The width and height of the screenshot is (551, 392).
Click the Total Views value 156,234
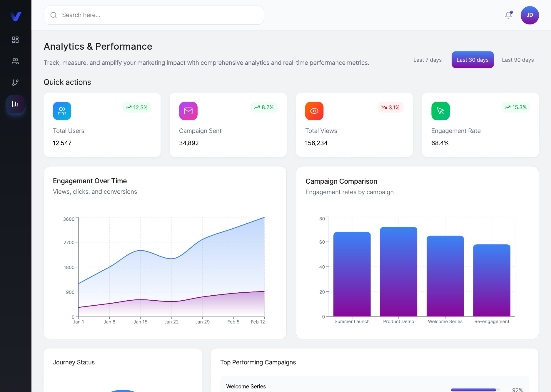pyautogui.click(x=316, y=143)
